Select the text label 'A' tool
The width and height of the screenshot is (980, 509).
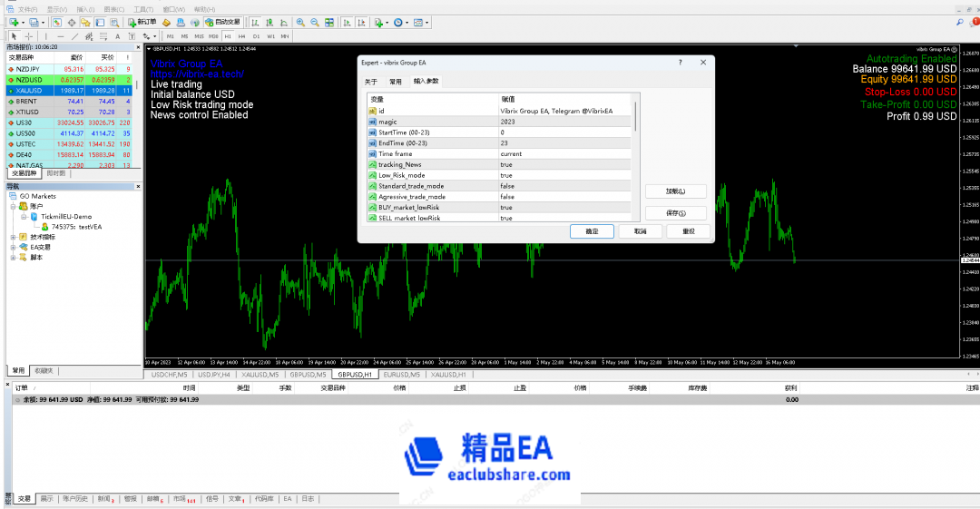tap(118, 36)
